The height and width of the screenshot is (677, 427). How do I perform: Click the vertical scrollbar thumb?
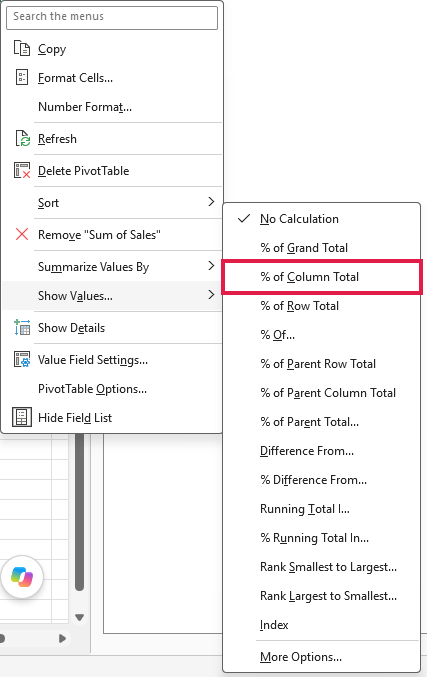[79, 512]
